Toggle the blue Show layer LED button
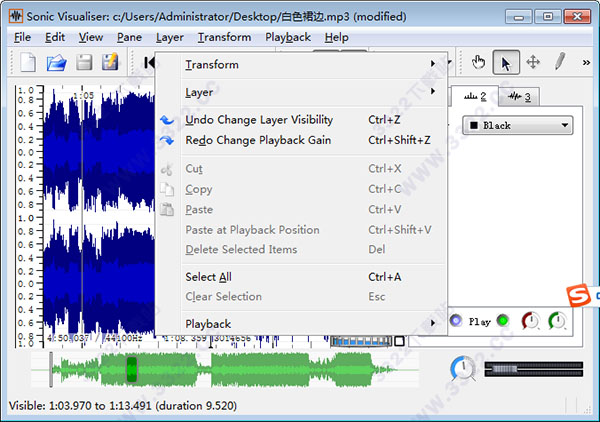 (456, 322)
